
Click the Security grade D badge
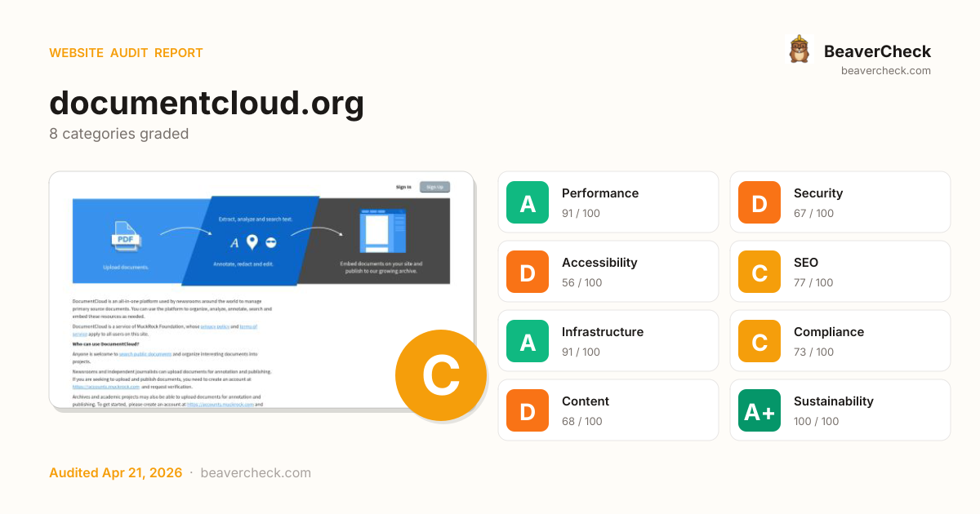759,202
